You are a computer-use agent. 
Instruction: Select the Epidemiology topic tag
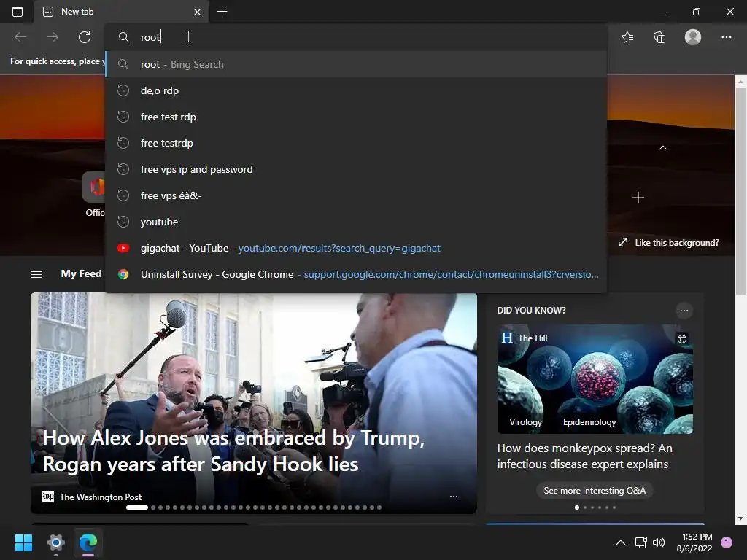(589, 422)
